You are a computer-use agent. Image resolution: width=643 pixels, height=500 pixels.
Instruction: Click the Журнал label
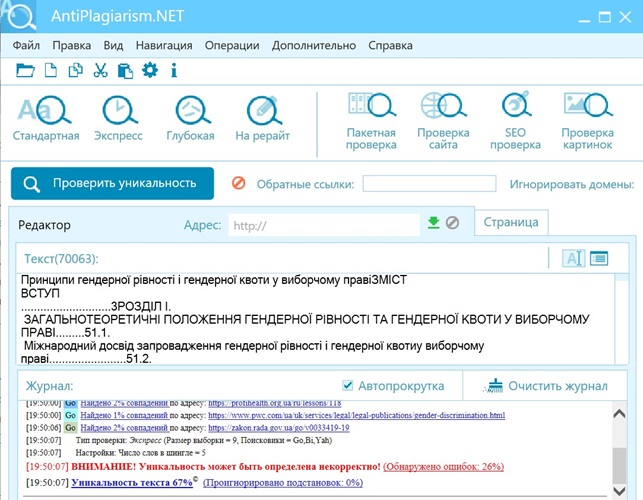pyautogui.click(x=49, y=386)
